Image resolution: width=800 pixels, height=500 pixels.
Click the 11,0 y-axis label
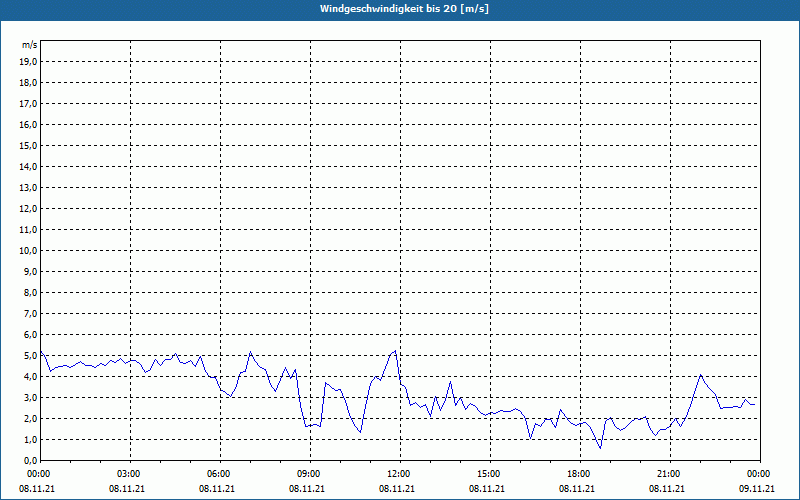pos(28,230)
